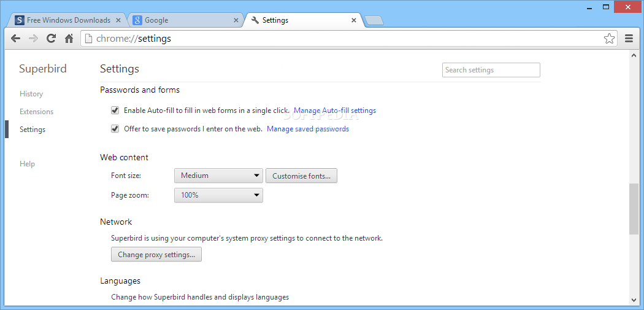
Task: Maximize the browser window
Action: (606, 7)
